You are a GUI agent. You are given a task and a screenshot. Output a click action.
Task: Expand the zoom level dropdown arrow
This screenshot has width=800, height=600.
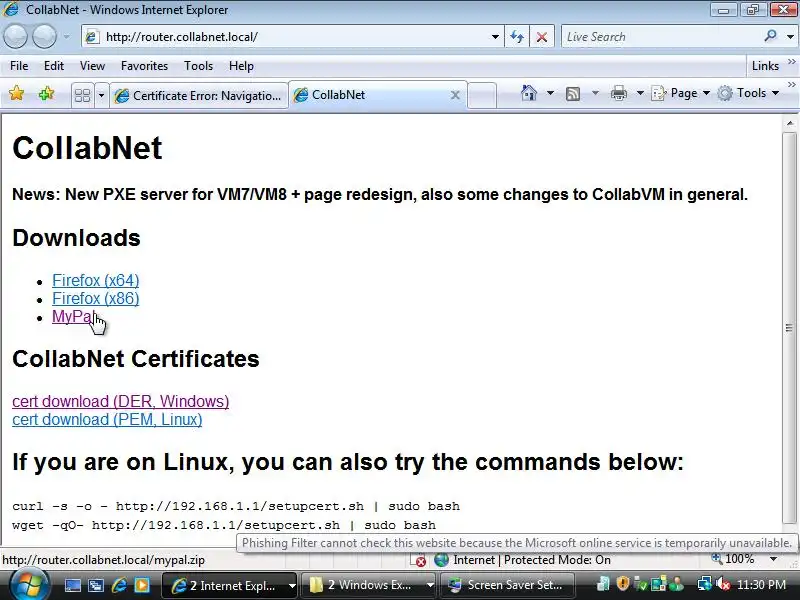(773, 559)
